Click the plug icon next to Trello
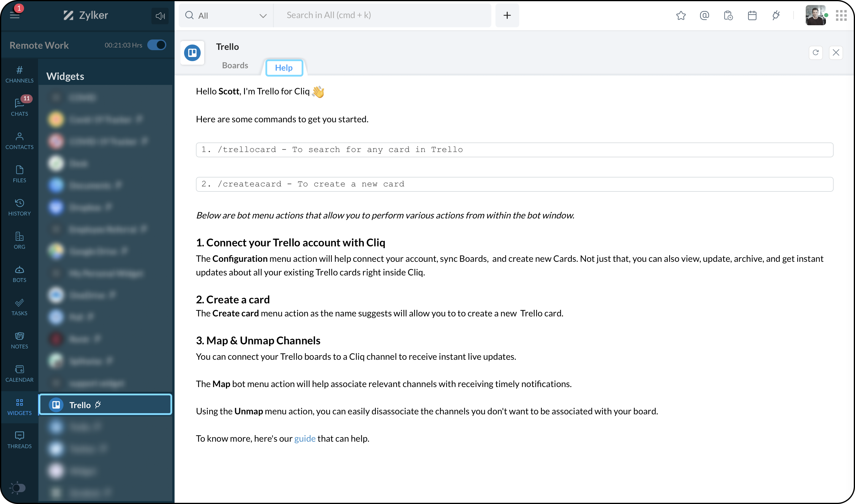This screenshot has height=504, width=855. click(x=98, y=405)
